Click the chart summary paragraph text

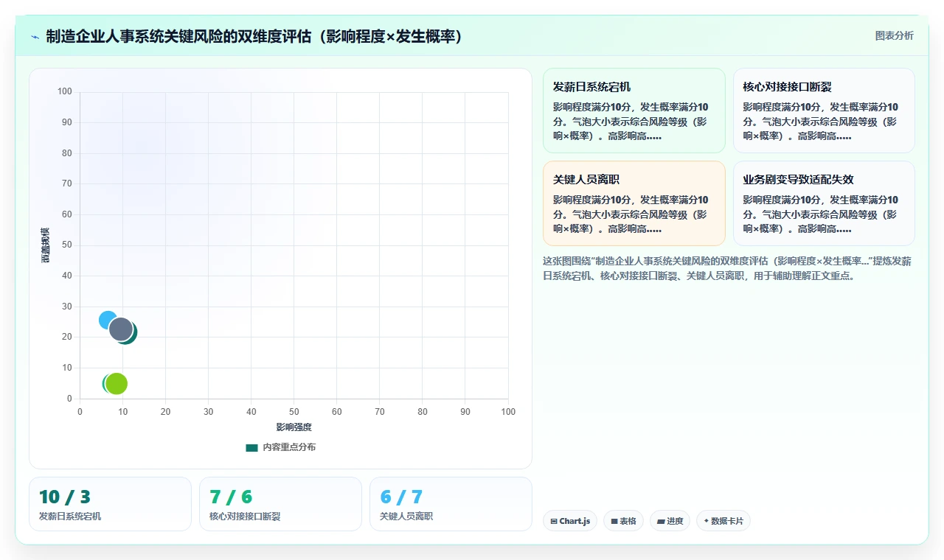tap(728, 269)
